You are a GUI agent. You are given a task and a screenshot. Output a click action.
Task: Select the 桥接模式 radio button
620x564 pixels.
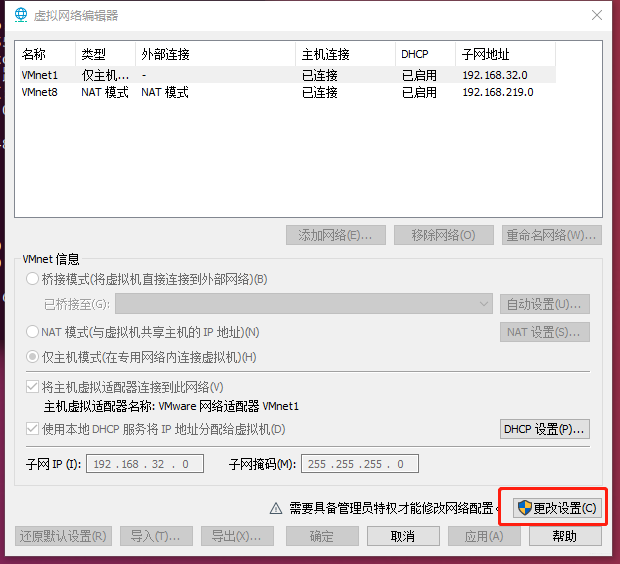pyautogui.click(x=32, y=279)
